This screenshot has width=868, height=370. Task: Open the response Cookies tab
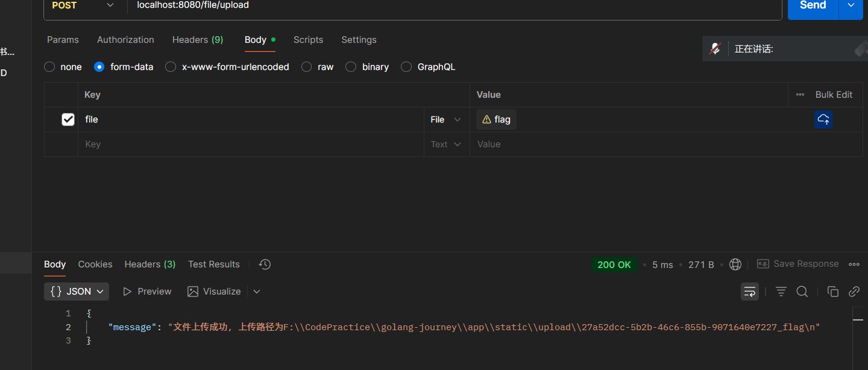tap(95, 264)
